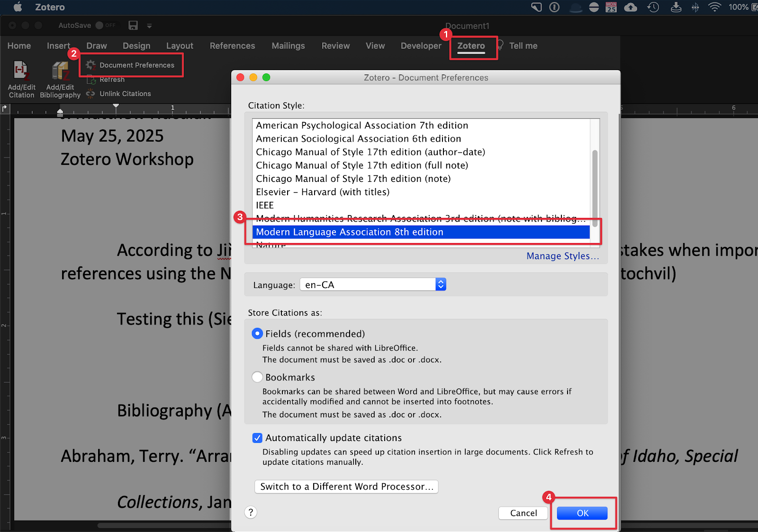Click the Tell me search field
This screenshot has height=532, width=758.
[523, 45]
